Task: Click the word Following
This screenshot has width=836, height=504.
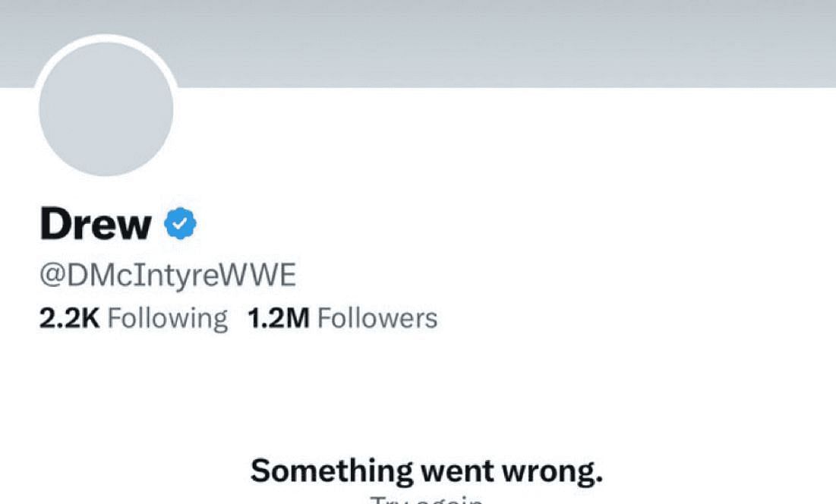Action: click(x=167, y=319)
